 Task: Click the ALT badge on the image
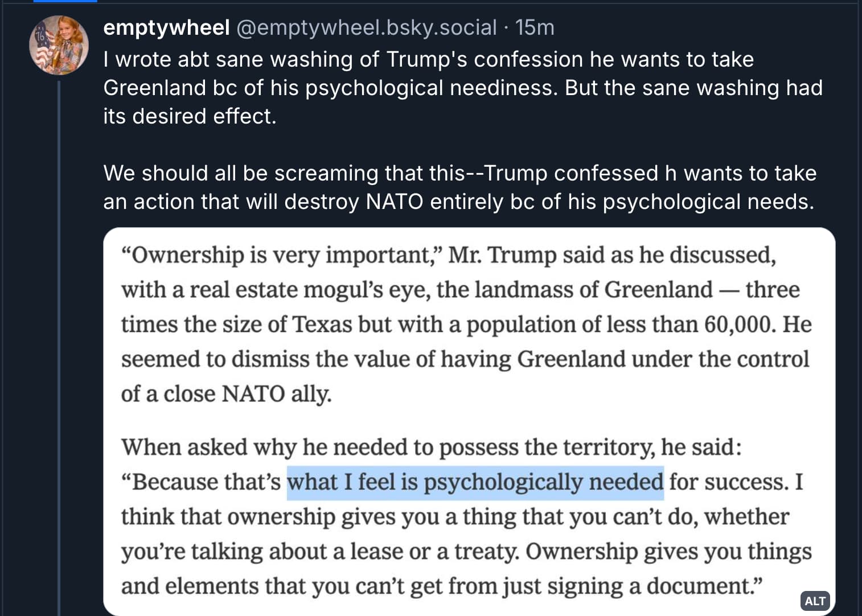tap(815, 601)
